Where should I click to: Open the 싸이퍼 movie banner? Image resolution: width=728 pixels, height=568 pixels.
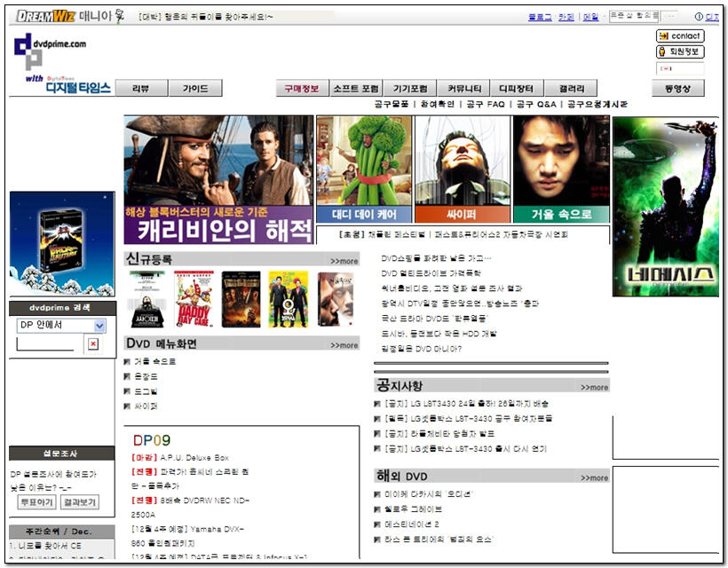[x=462, y=170]
